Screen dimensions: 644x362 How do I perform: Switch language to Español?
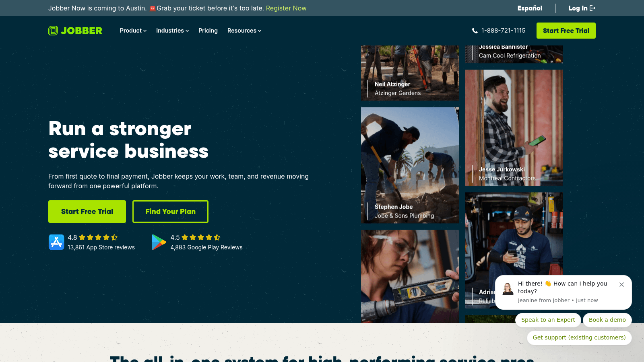(530, 8)
